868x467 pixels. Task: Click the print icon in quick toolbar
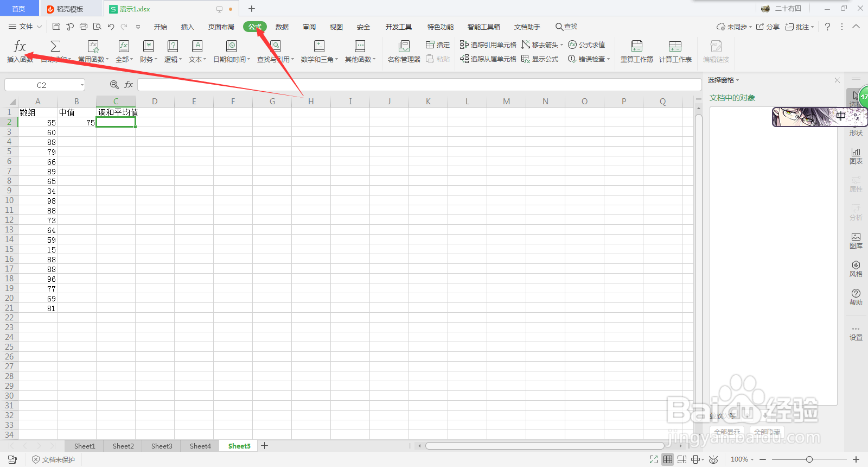point(84,27)
